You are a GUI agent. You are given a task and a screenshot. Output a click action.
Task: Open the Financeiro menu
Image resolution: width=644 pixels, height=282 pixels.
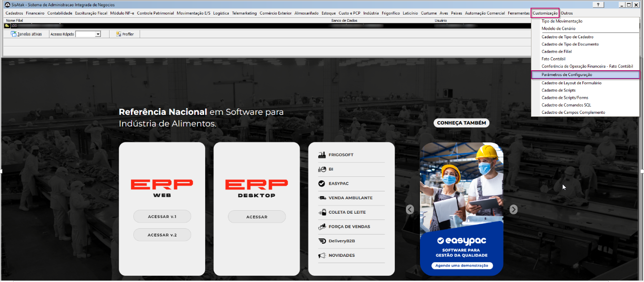point(35,13)
